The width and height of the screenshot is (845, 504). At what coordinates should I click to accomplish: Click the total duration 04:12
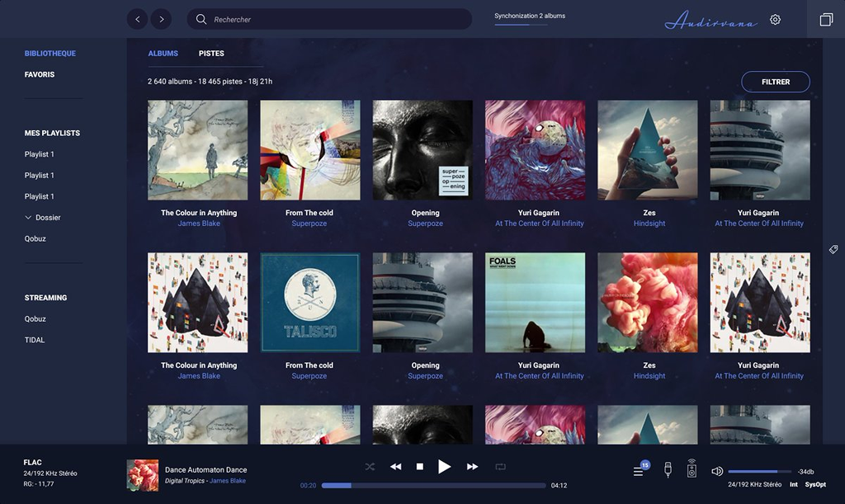pos(559,485)
